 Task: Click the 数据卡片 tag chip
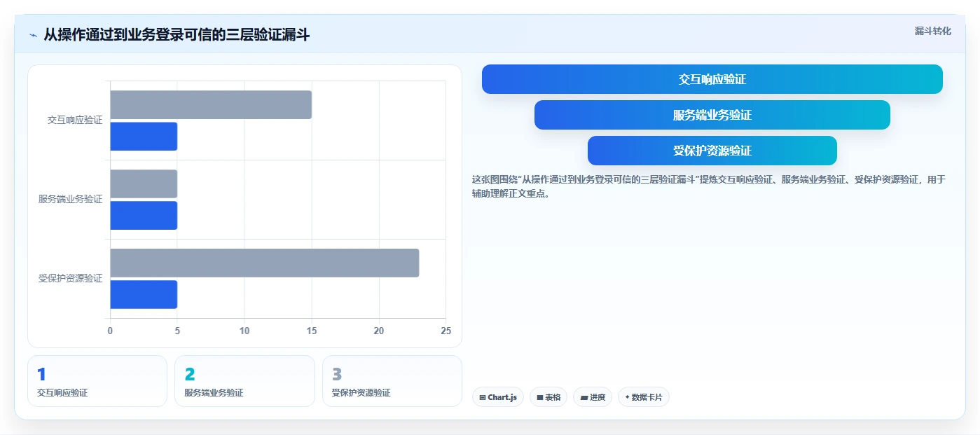pos(644,397)
